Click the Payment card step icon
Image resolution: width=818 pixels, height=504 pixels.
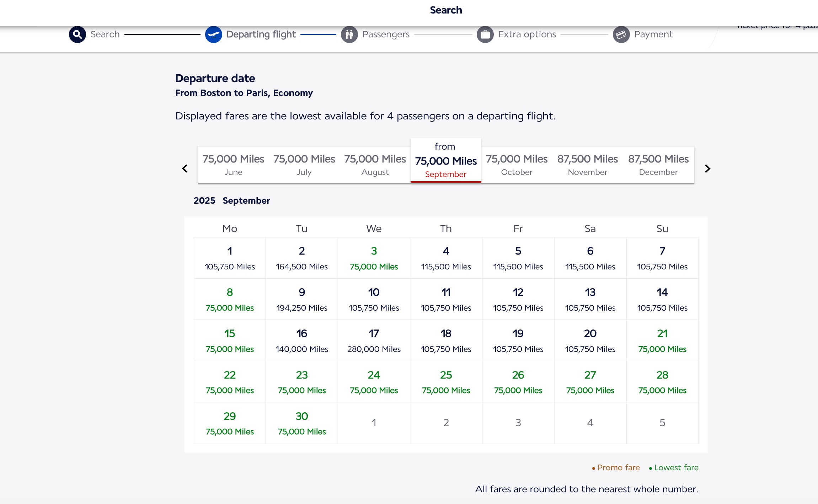point(621,34)
